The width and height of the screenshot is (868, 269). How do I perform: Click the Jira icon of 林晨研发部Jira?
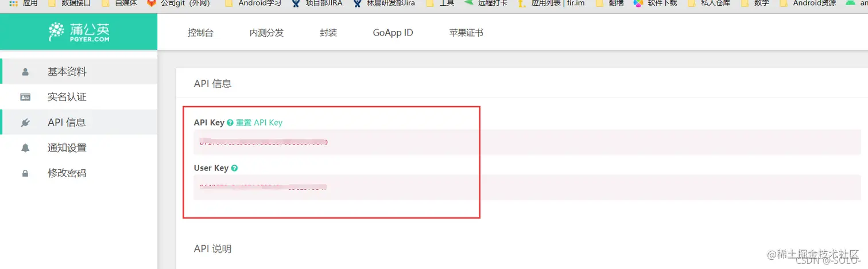pos(358,3)
